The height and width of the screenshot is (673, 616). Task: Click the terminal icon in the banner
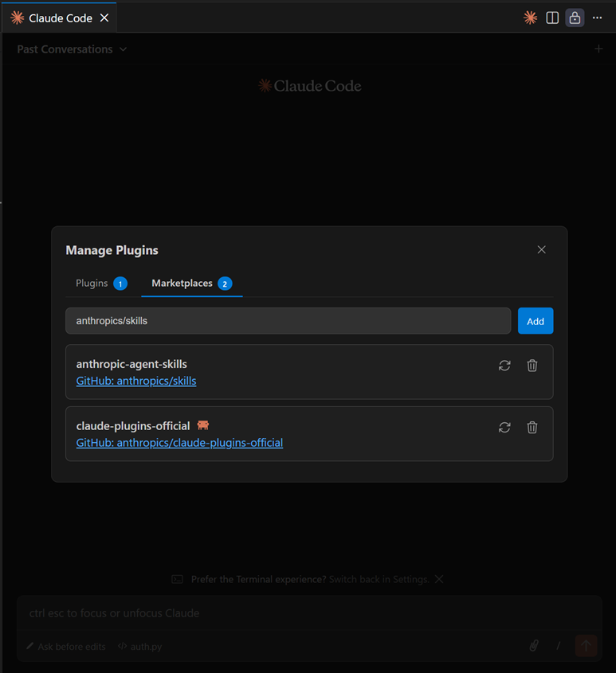coord(178,580)
